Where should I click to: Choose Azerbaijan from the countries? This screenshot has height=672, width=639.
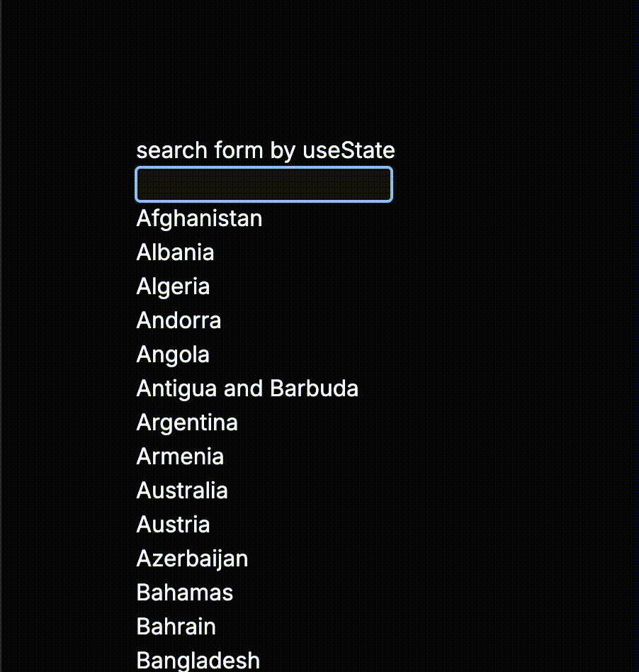coord(192,559)
